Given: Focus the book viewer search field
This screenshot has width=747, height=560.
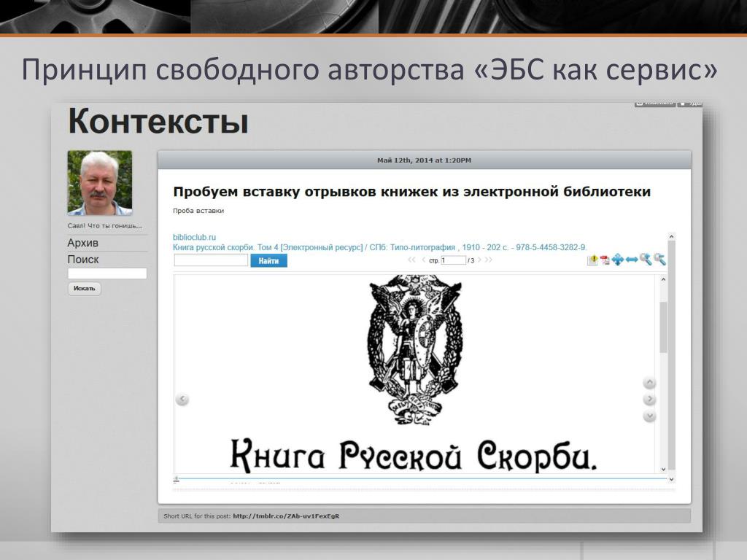Looking at the screenshot, I should [211, 260].
